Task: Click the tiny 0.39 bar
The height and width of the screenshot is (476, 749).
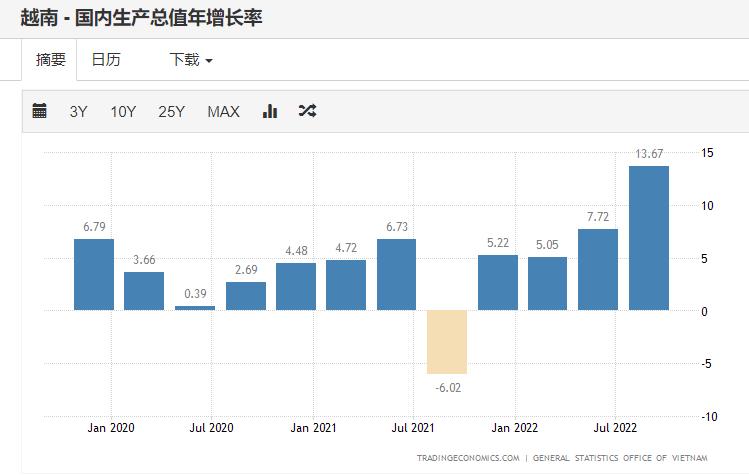Action: [x=195, y=308]
